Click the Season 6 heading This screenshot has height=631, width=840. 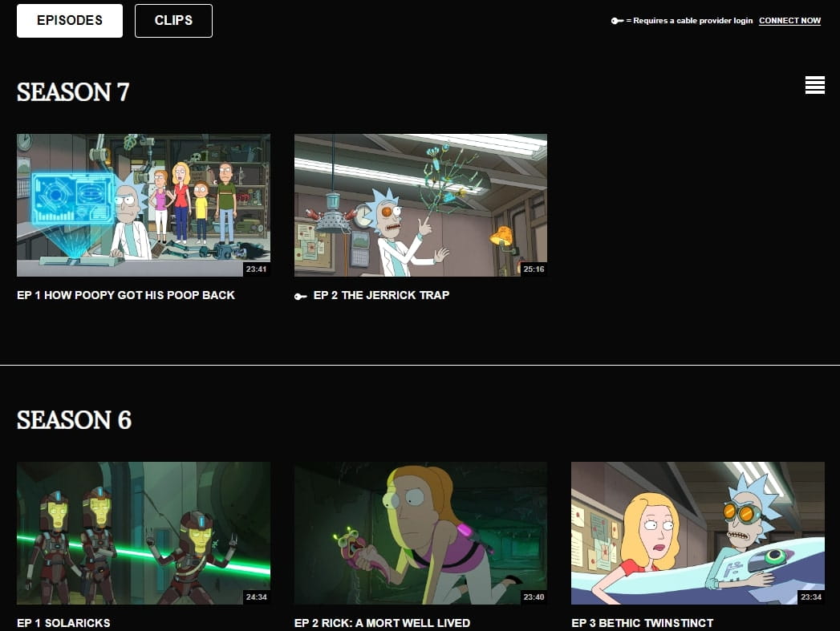(74, 420)
